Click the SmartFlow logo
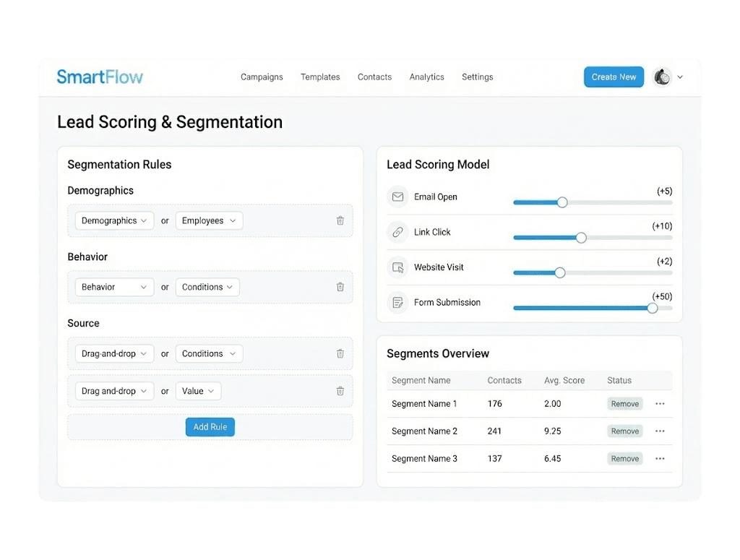Viewport: 740px width, 560px height. [100, 77]
